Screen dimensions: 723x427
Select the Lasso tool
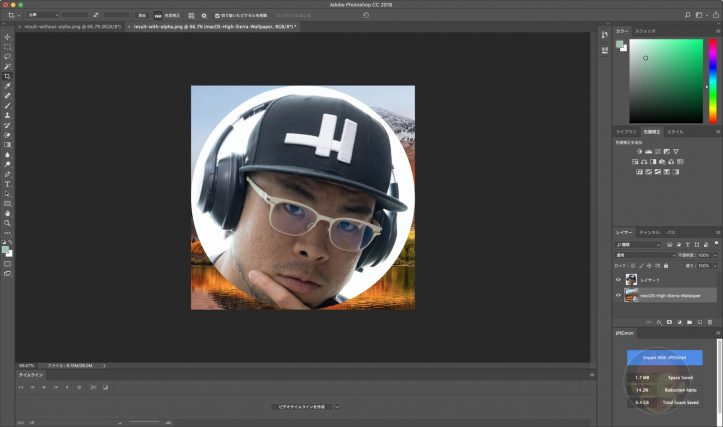8,57
